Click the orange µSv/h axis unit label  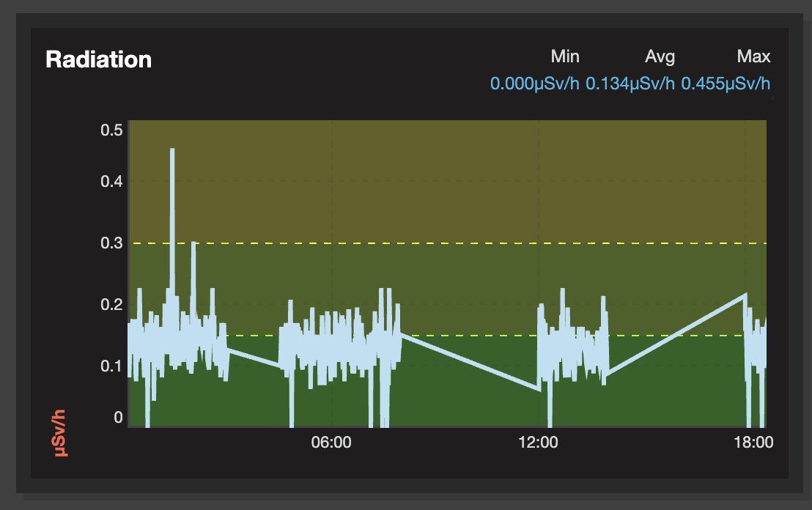coord(60,433)
